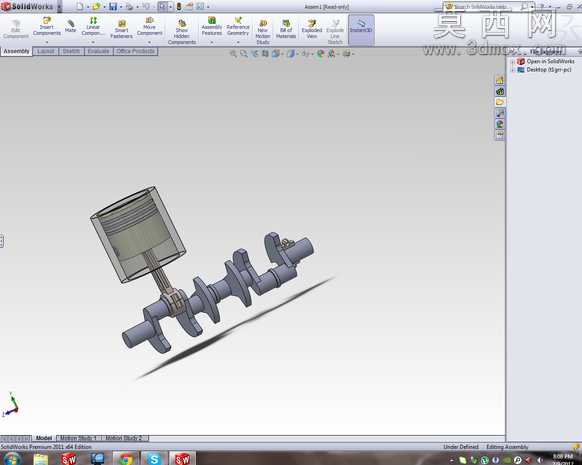Expand the Insert Components dropdown arrow
Viewport: 582px width, 465px height.
pyautogui.click(x=47, y=42)
